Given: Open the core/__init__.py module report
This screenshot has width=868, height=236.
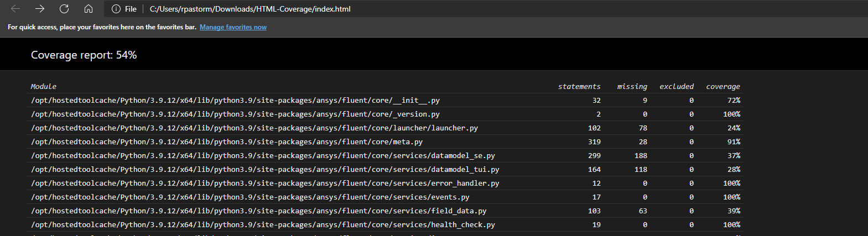Looking at the screenshot, I should pos(235,100).
